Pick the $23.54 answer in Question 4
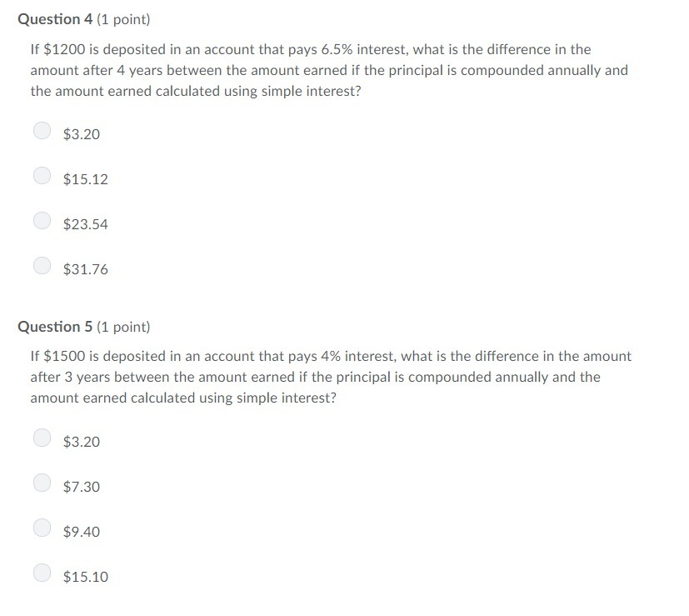Viewport: 689px width, 616px height. 42,221
